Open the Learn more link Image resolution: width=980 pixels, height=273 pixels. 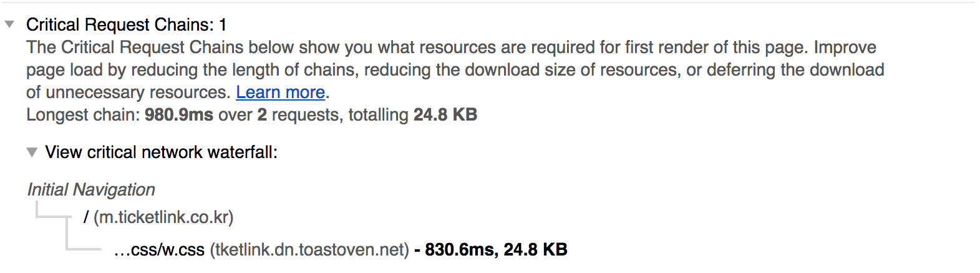tap(280, 92)
